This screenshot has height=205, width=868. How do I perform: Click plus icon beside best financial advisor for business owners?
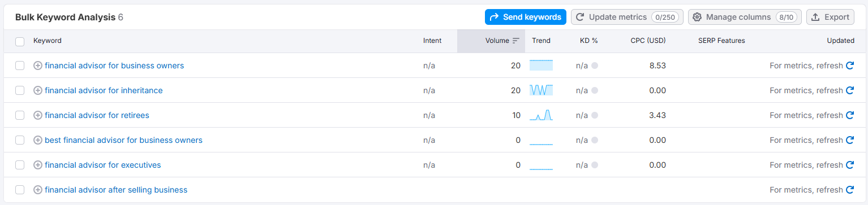(x=38, y=140)
